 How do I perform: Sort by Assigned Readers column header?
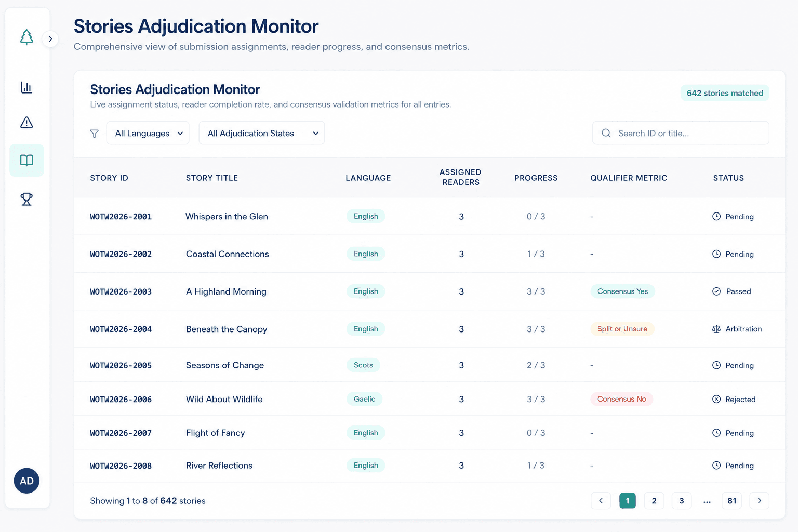coord(461,177)
